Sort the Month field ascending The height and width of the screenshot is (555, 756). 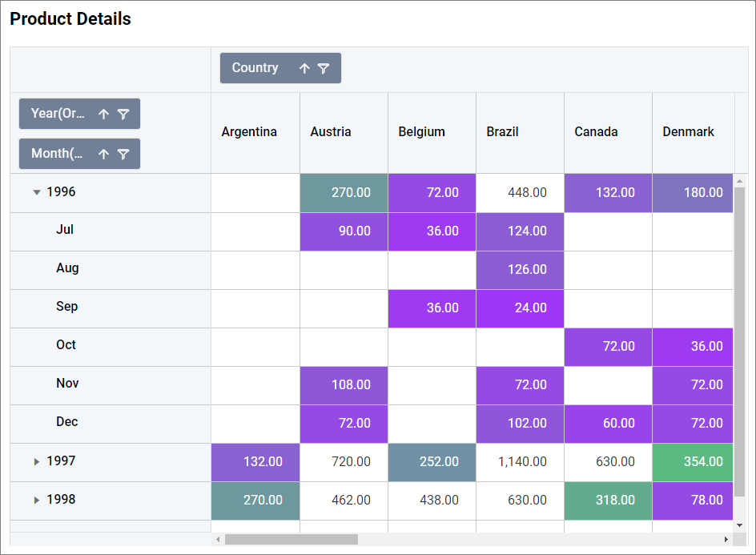click(103, 153)
